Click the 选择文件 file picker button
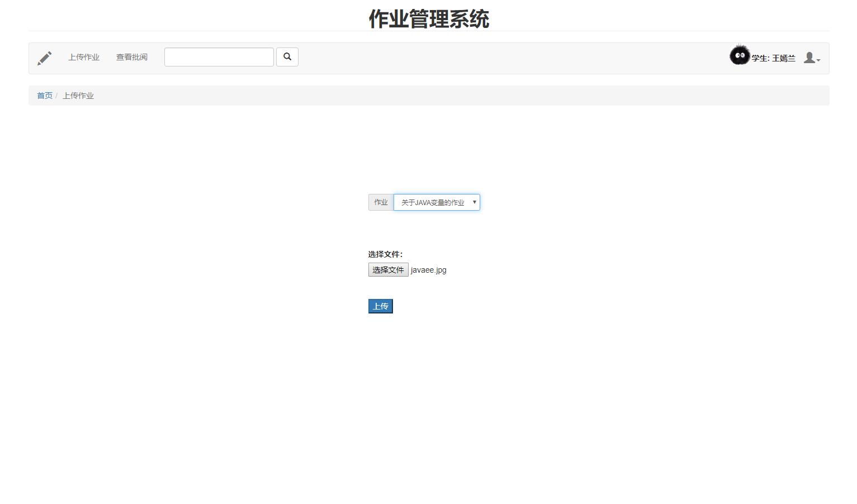Image resolution: width=857 pixels, height=504 pixels. (x=388, y=269)
